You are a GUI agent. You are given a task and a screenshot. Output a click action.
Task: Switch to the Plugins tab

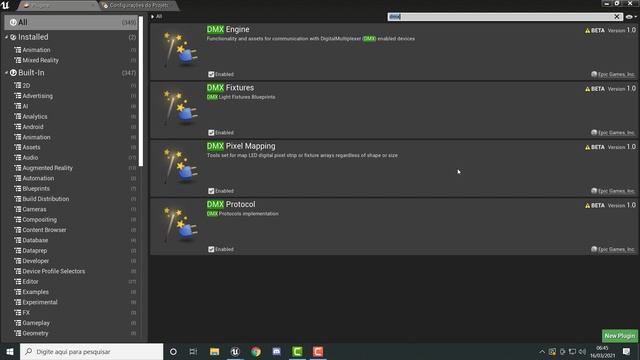pyautogui.click(x=57, y=5)
